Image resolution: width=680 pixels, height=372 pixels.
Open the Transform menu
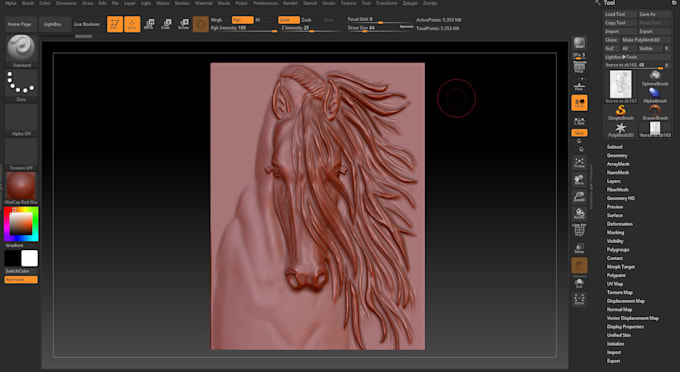click(386, 3)
